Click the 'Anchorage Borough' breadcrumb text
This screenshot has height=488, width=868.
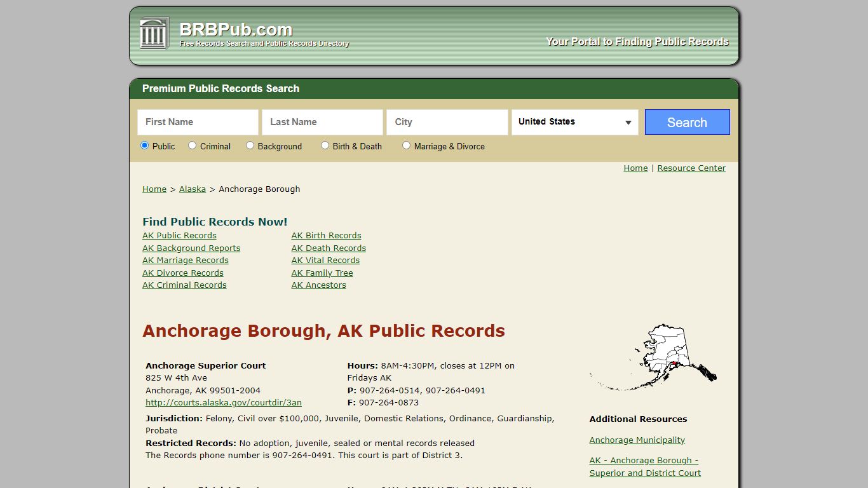coord(259,189)
